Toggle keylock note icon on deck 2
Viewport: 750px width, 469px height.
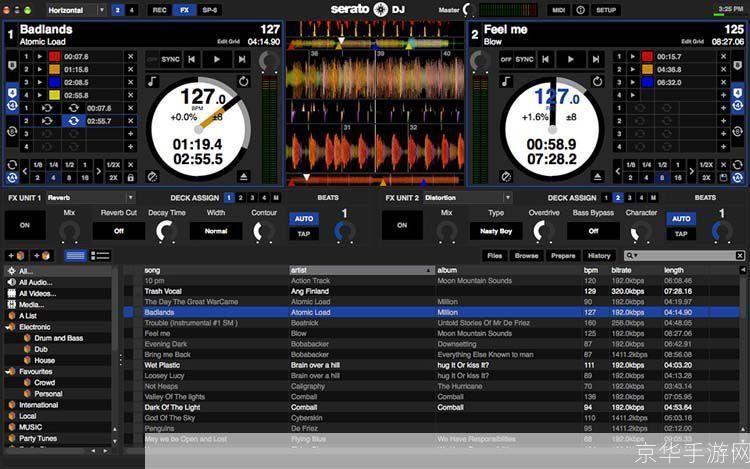(506, 82)
